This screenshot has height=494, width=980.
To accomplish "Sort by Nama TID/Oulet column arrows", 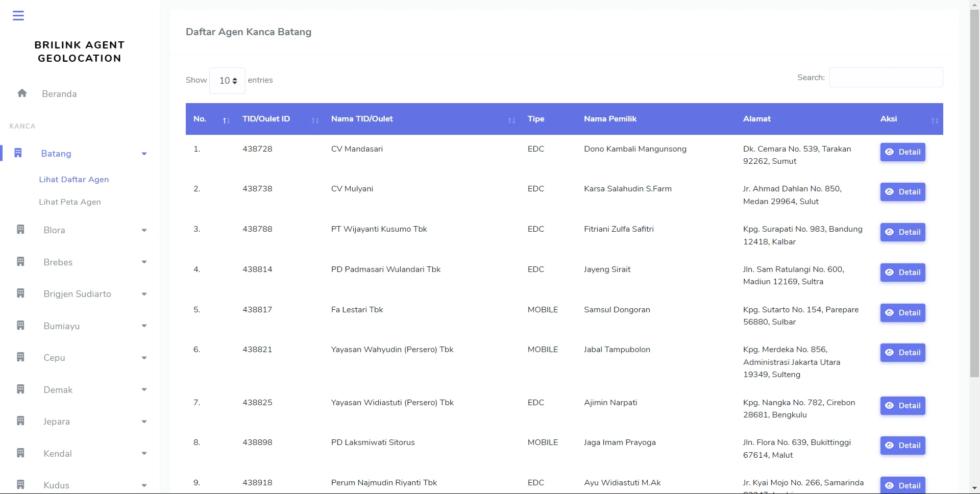I will [511, 120].
